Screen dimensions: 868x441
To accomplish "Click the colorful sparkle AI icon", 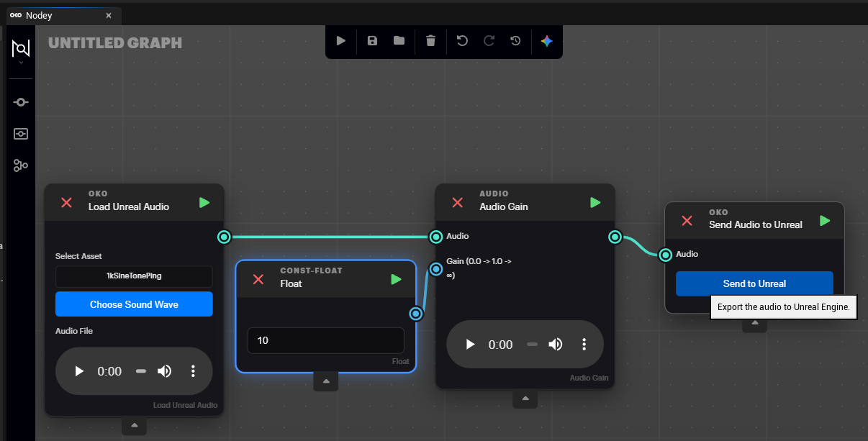I will [x=547, y=41].
